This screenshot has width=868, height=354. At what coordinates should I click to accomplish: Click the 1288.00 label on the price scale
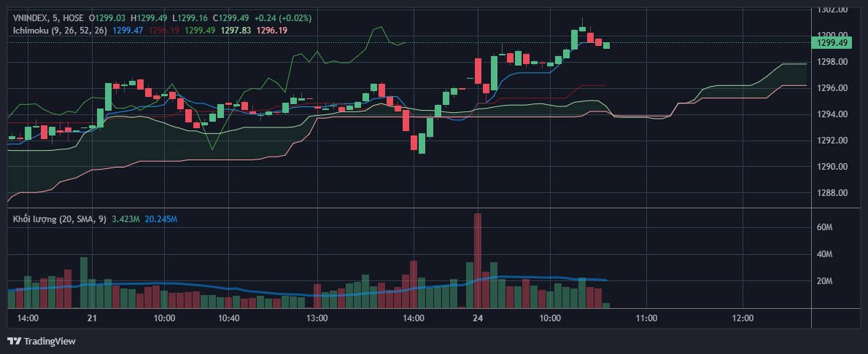[832, 193]
